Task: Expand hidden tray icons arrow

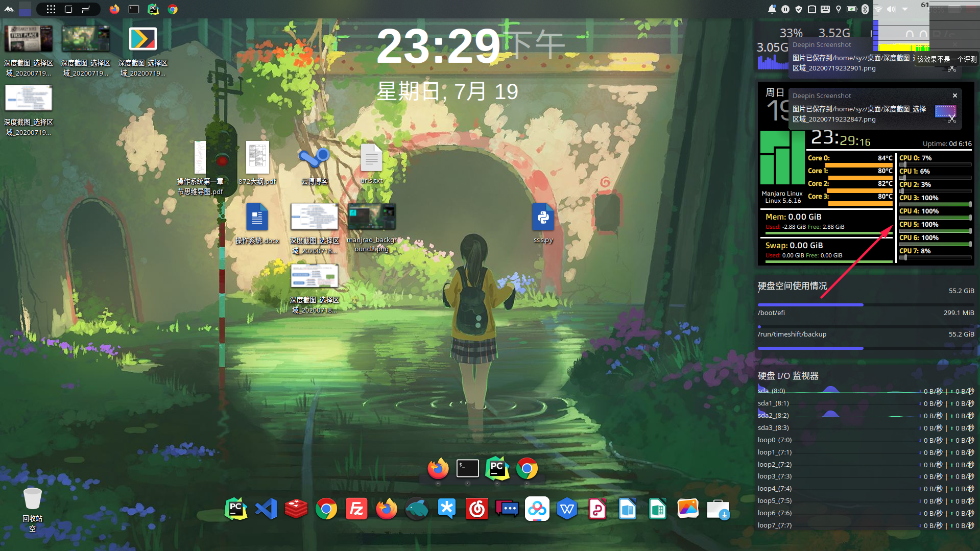Action: tap(905, 9)
